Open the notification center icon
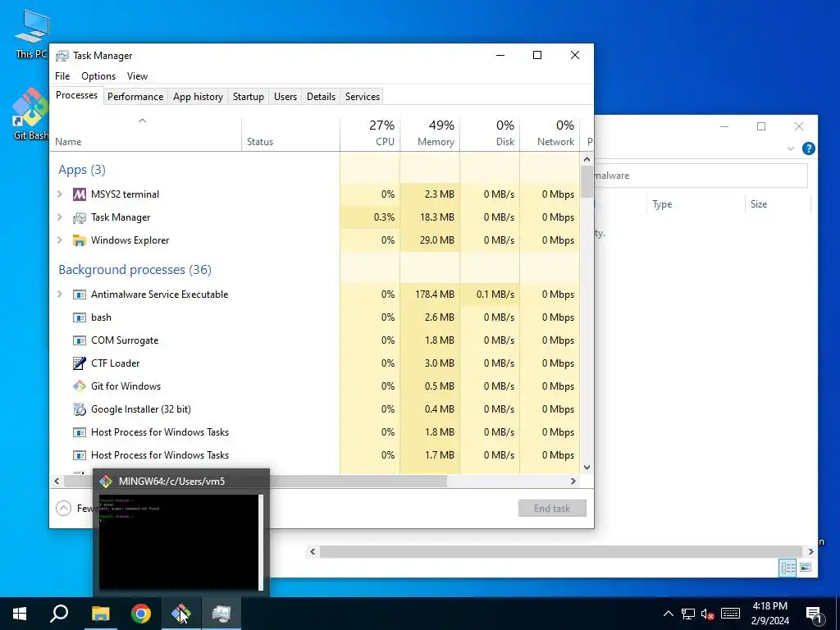This screenshot has width=840, height=630. click(814, 614)
